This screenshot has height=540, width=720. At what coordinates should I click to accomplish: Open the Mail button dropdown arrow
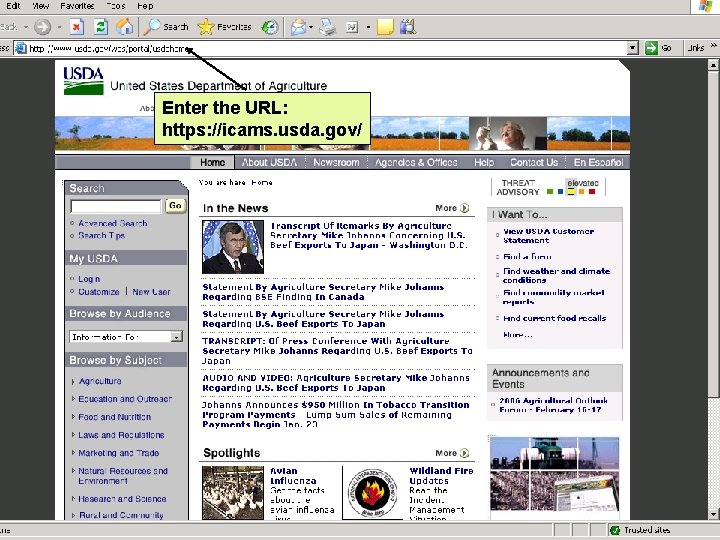(311, 27)
